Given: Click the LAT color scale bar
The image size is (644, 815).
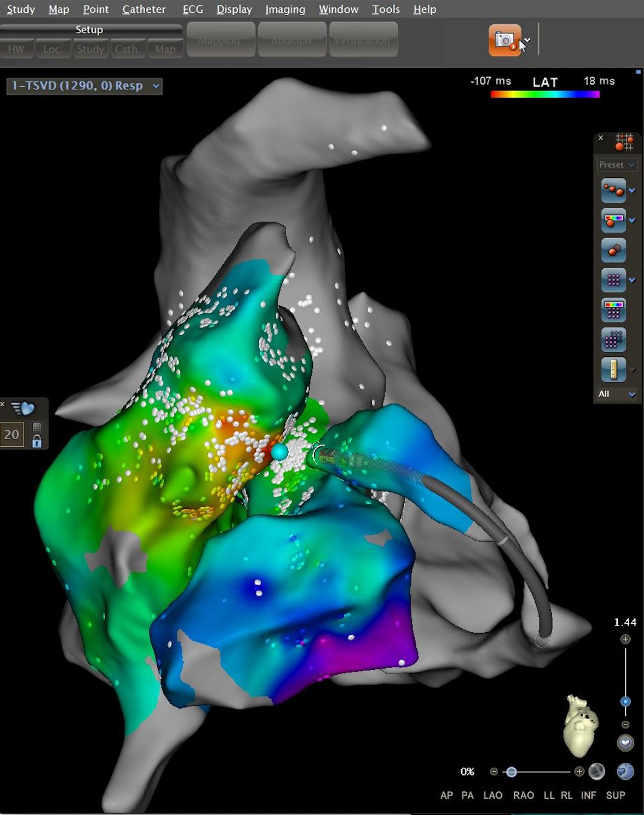Looking at the screenshot, I should (x=545, y=95).
